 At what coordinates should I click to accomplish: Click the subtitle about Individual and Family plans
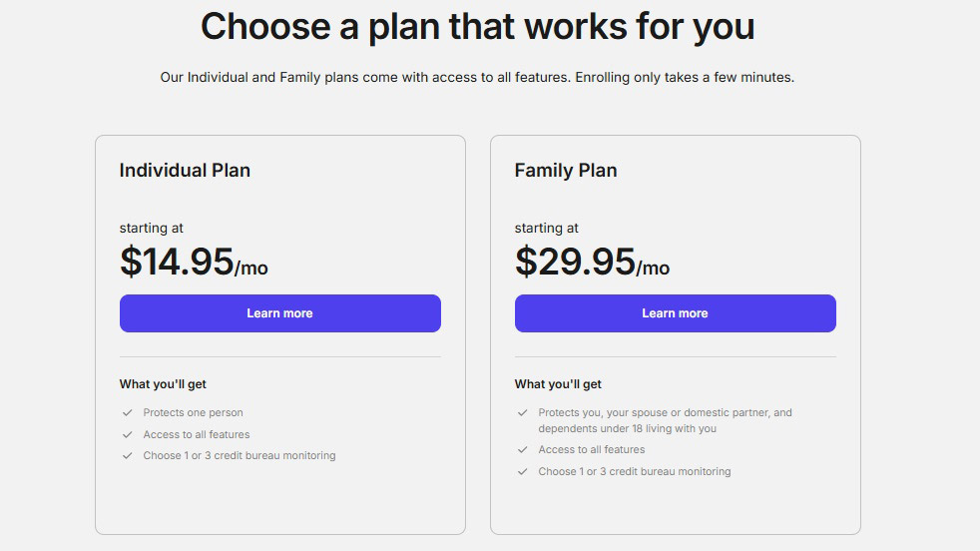[x=477, y=77]
